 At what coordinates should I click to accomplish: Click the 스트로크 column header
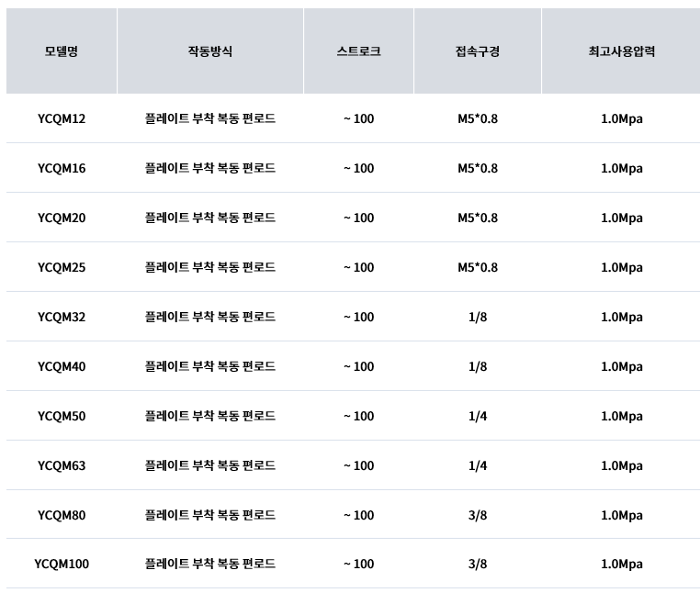click(x=358, y=51)
